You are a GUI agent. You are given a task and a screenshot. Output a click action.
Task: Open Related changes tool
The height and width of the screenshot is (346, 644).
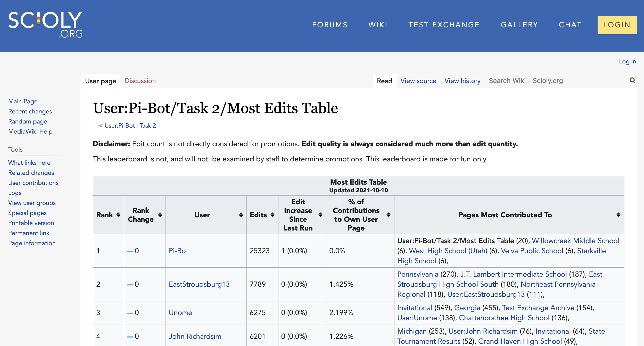[31, 173]
